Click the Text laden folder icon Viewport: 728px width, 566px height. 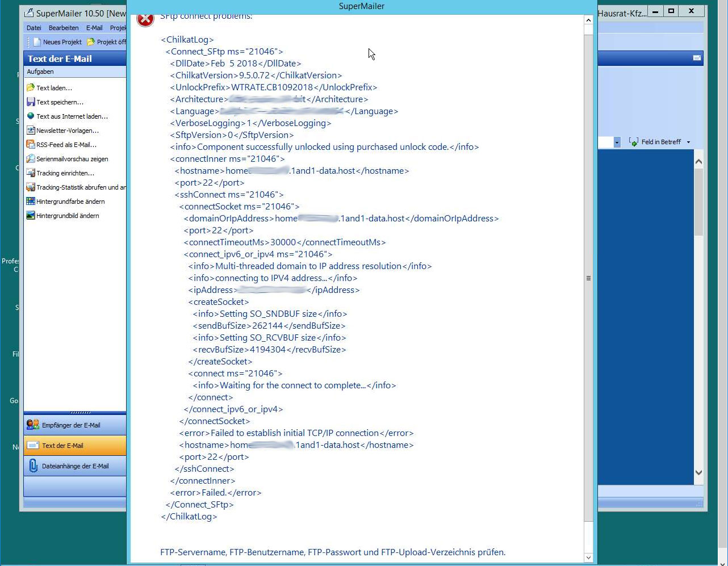(x=31, y=88)
